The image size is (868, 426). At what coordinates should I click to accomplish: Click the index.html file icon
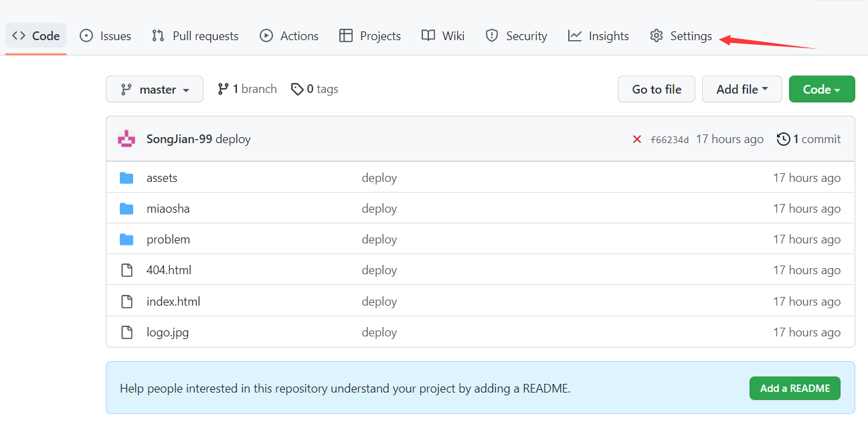point(126,302)
